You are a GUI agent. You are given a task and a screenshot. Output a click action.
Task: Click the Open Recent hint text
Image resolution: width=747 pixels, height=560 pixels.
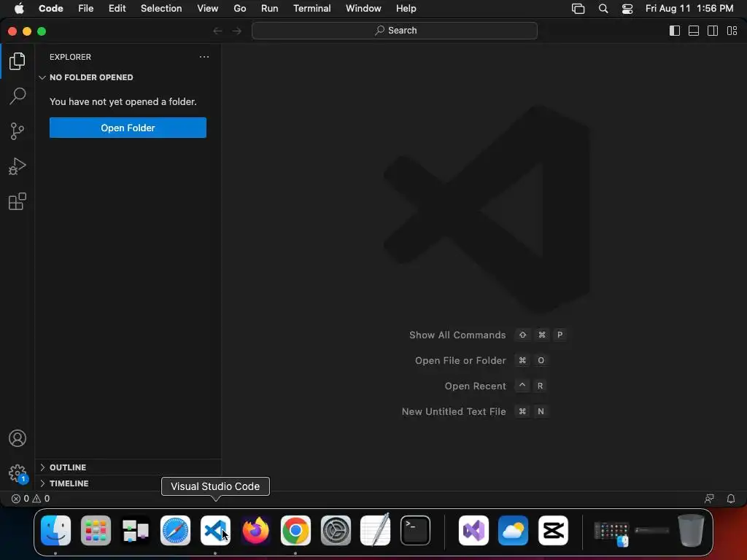pos(475,386)
